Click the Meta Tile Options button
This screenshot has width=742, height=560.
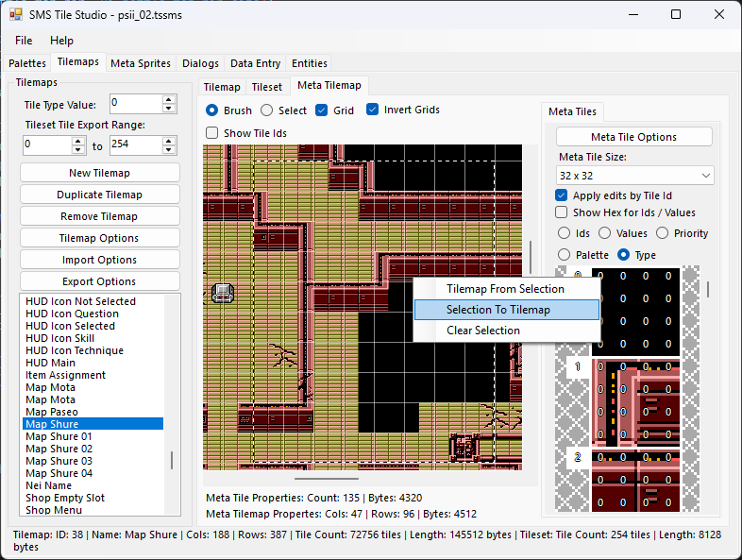[x=634, y=137]
